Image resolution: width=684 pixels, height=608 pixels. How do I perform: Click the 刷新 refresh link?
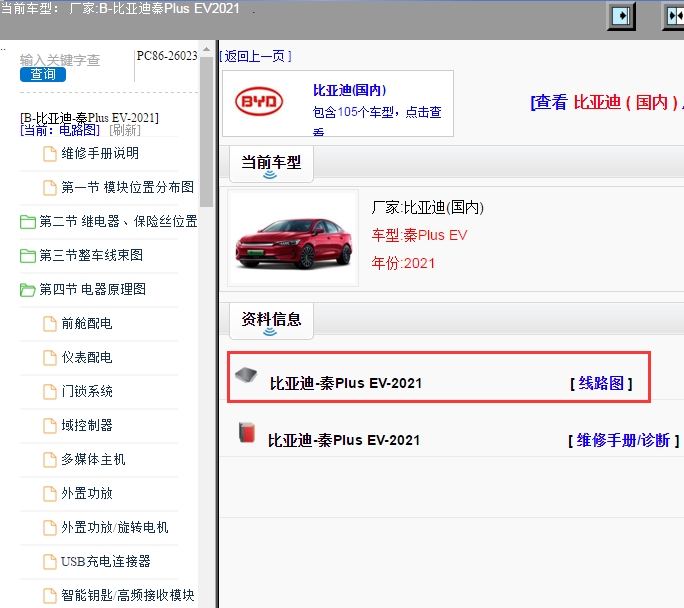(x=125, y=130)
